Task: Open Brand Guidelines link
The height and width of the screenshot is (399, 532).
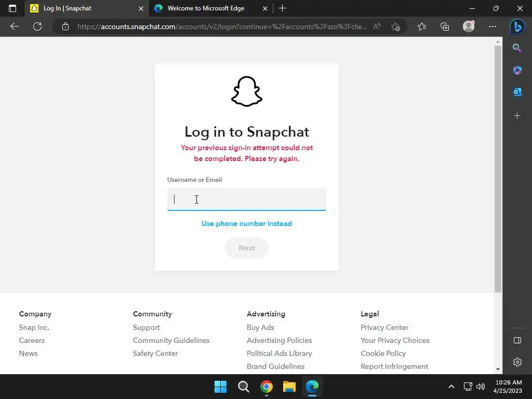Action: tap(275, 366)
